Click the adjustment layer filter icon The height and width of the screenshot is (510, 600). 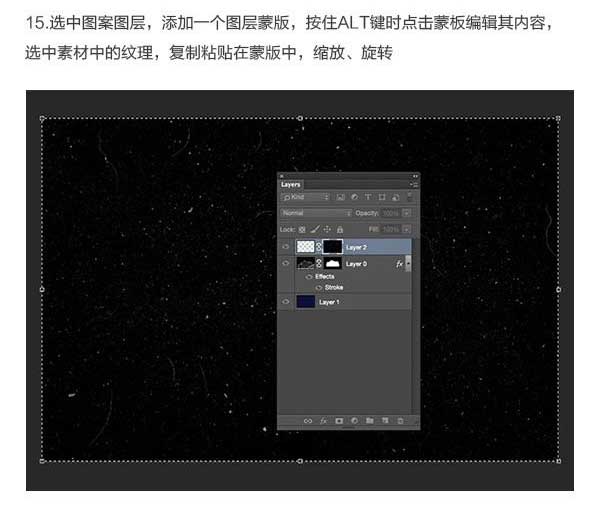(354, 197)
